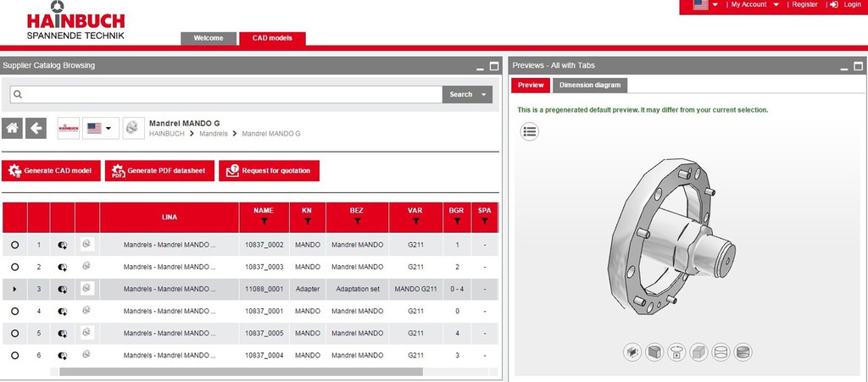Click cell 10837_0002 in NAME column
The image size is (868, 382).
tap(264, 244)
